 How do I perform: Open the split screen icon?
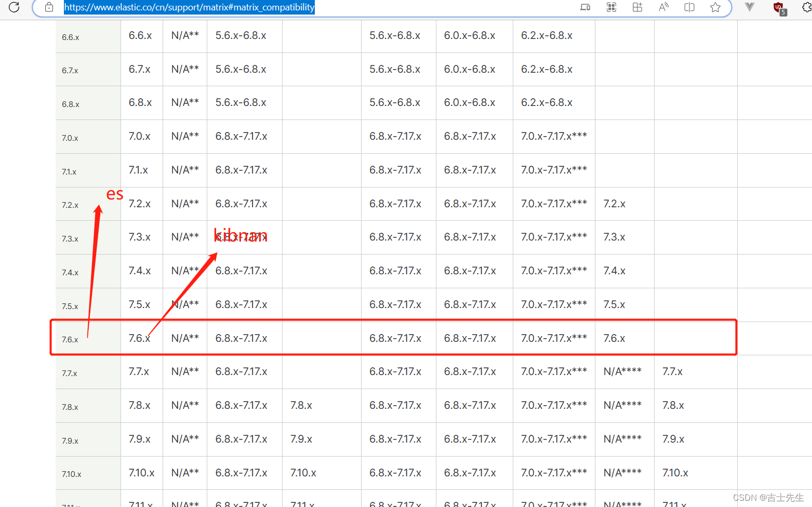689,7
